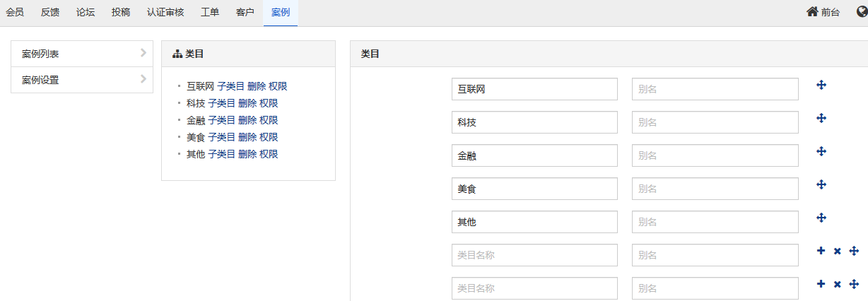This screenshot has height=301, width=868.
Task: Open 权限 link for 科技 category
Action: pyautogui.click(x=269, y=103)
